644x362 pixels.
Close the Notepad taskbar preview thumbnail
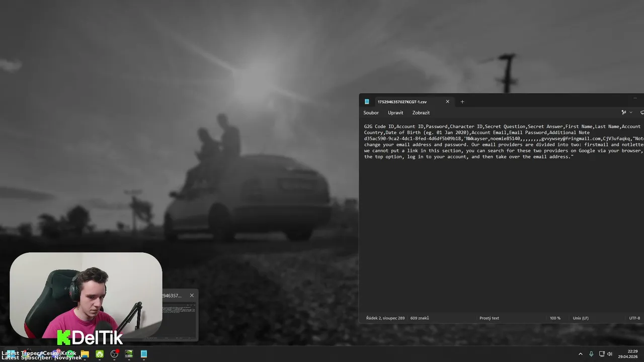click(192, 295)
